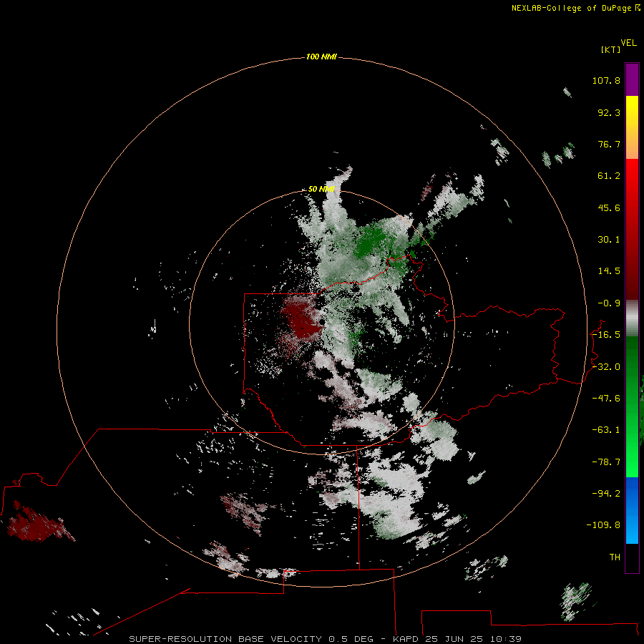Select the 61.2 legend value
This screenshot has height=644, width=644.
click(609, 176)
